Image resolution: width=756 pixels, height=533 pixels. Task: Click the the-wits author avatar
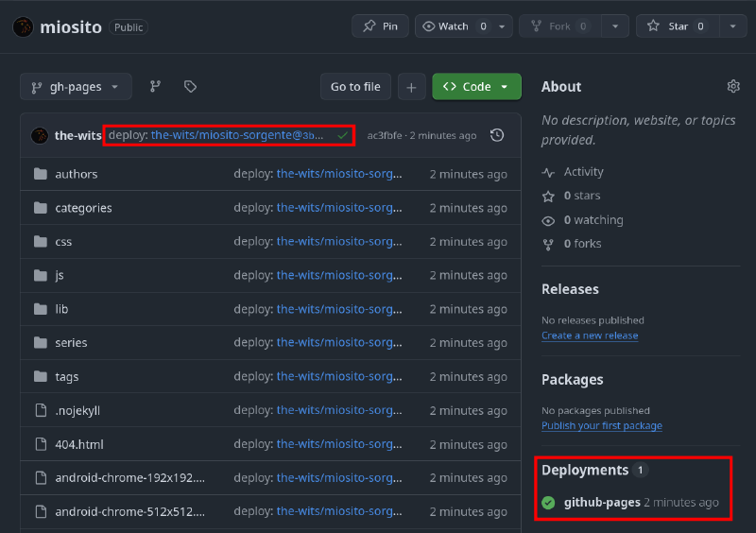40,135
